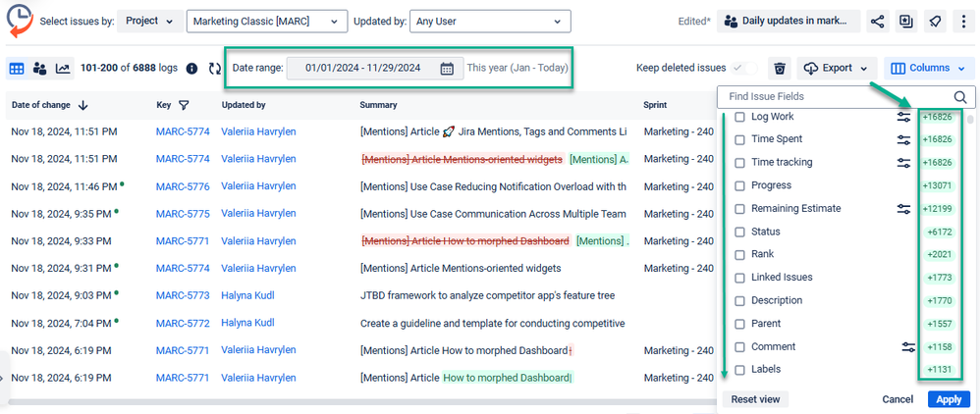Image resolution: width=980 pixels, height=414 pixels.
Task: Open issue MARC-5773 link
Action: pyautogui.click(x=183, y=296)
